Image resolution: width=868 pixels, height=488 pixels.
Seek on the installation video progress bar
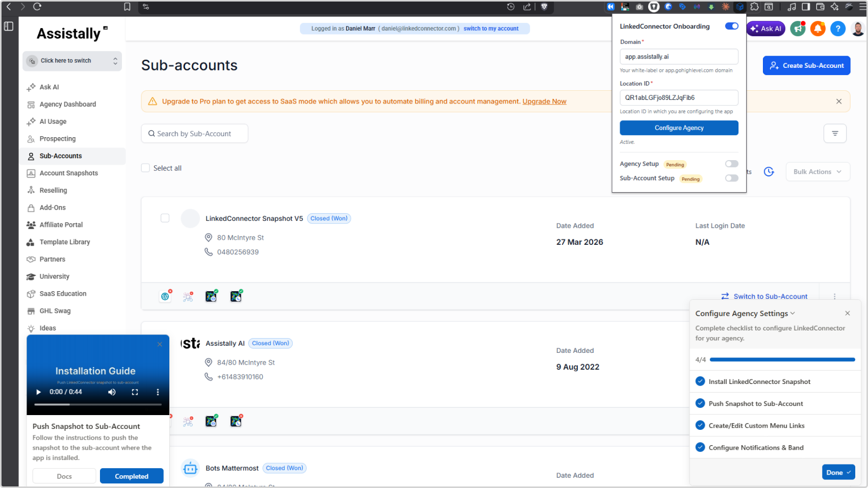(x=98, y=404)
